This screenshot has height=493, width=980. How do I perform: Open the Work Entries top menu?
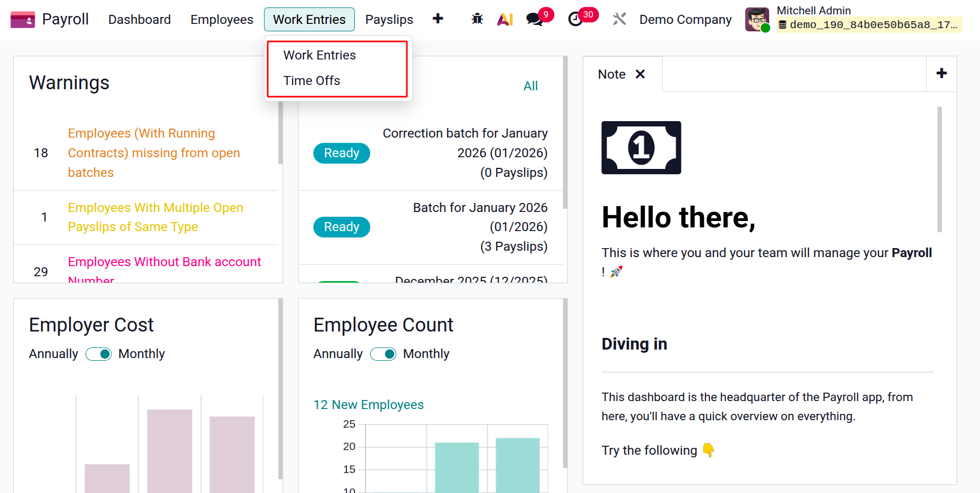309,20
